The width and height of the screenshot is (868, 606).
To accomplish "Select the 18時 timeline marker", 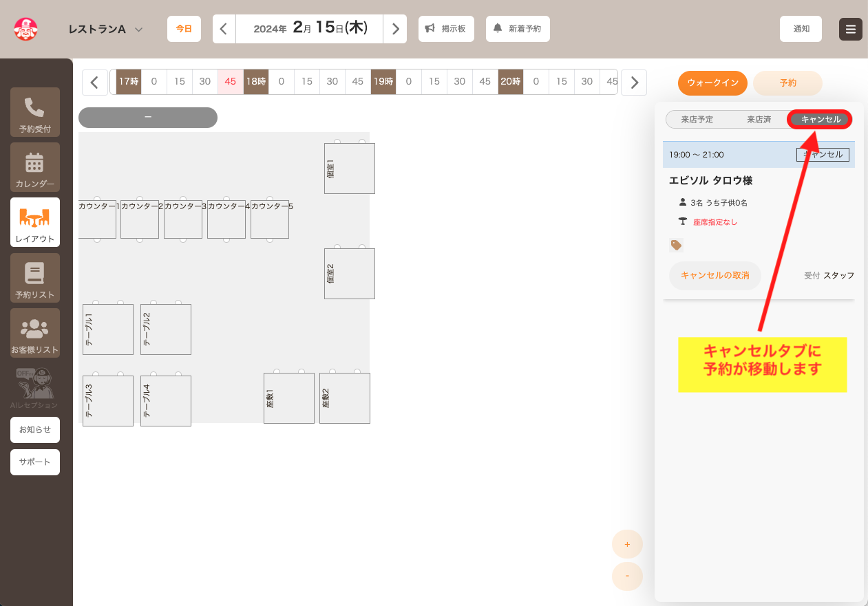I will (x=256, y=81).
